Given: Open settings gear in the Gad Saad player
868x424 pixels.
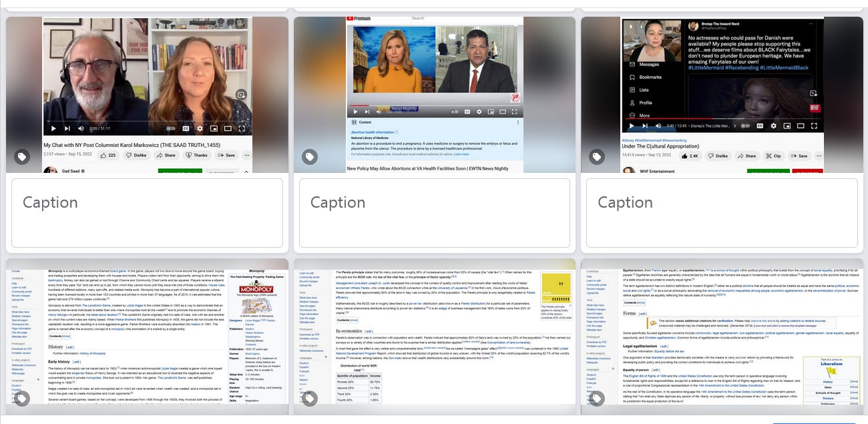Looking at the screenshot, I should tap(199, 128).
